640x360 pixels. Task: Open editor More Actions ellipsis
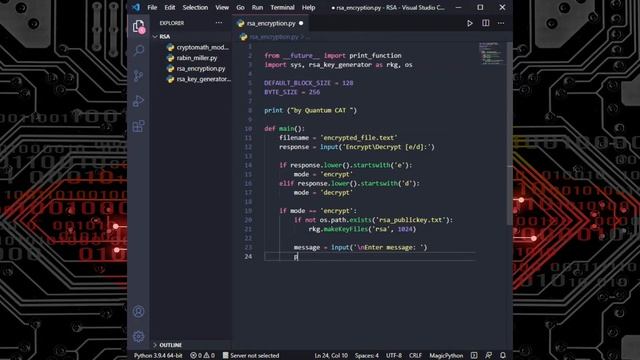(501, 23)
